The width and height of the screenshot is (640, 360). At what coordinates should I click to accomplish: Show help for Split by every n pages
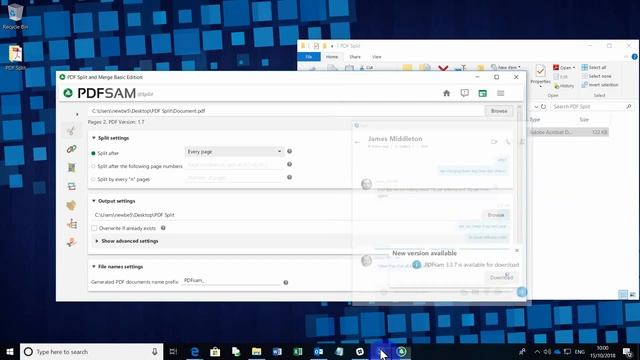pos(289,178)
